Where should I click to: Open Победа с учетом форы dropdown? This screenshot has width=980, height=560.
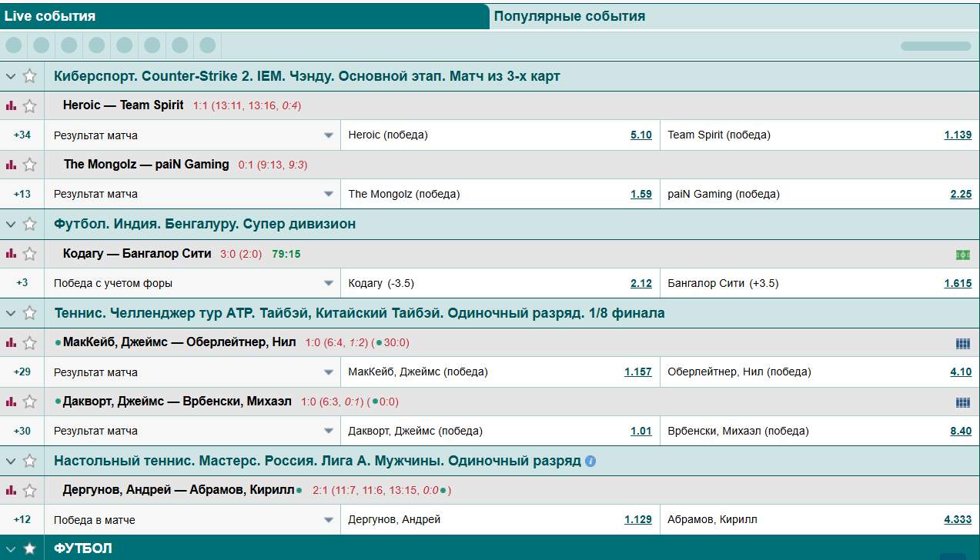click(x=329, y=283)
